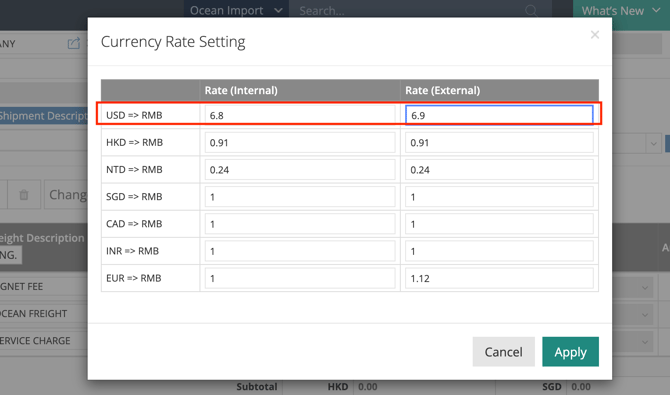
Task: Open the Ocean Import dropdown
Action: tap(236, 10)
